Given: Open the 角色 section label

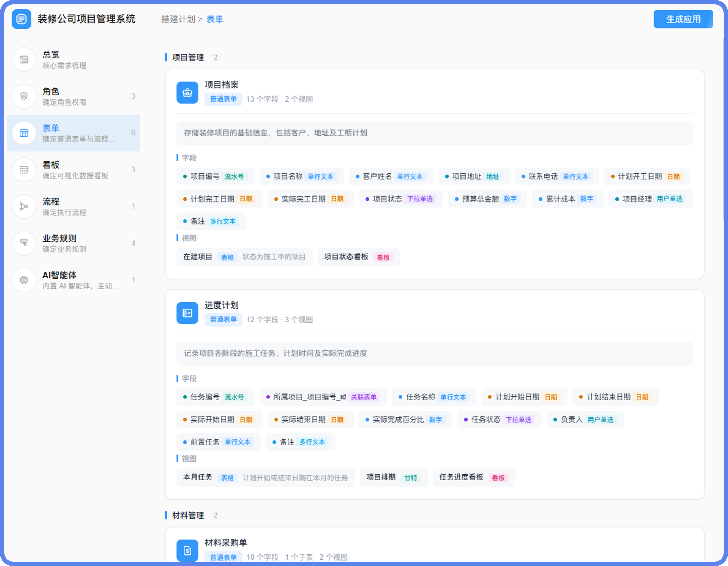Looking at the screenshot, I should (51, 91).
